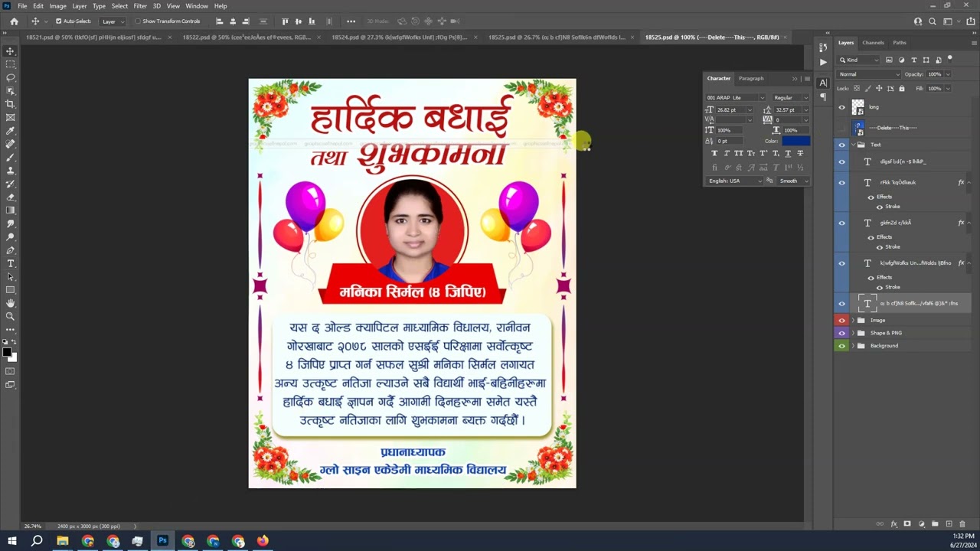Enable Show Transform Controls checkbox
Viewport: 980px width, 551px height.
[138, 21]
